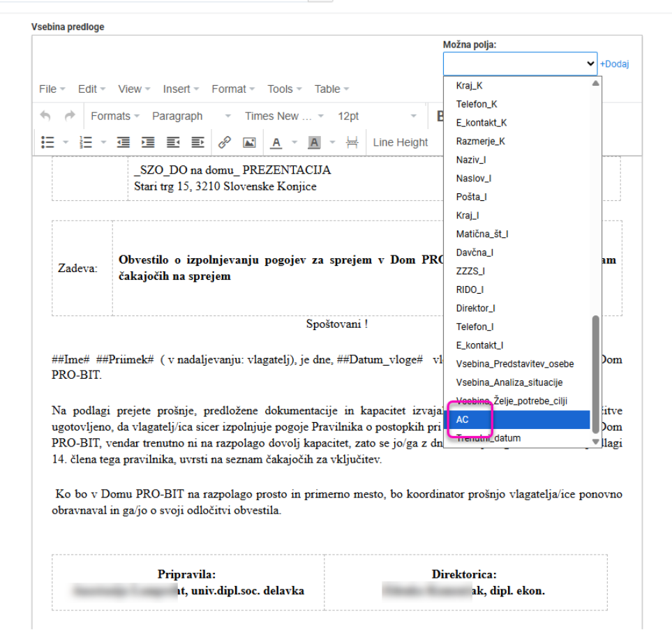Expand the background color picker arrow
Viewport: 672px width, 630px height.
332,142
